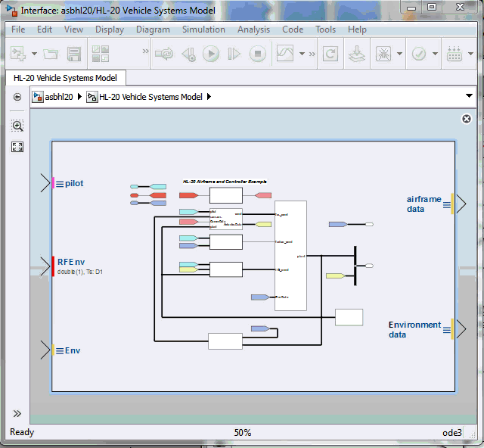Close the interface view with X badge
484x448 pixels.
[x=467, y=119]
